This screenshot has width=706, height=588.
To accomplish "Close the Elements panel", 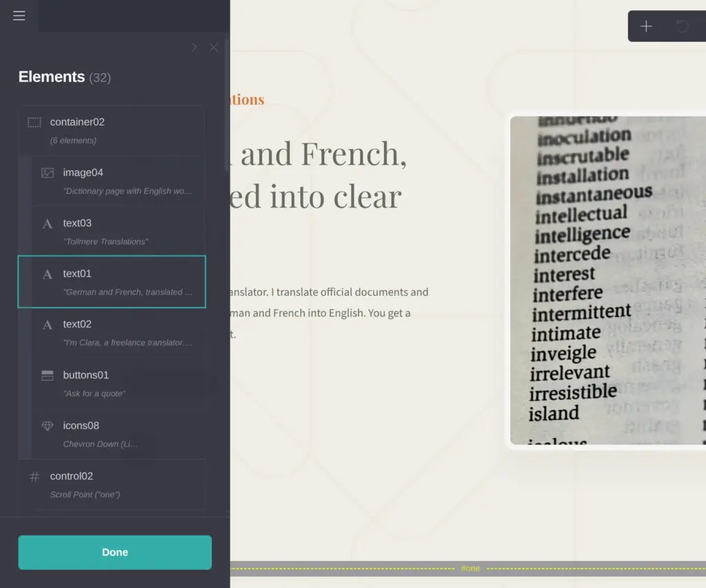I will 214,48.
